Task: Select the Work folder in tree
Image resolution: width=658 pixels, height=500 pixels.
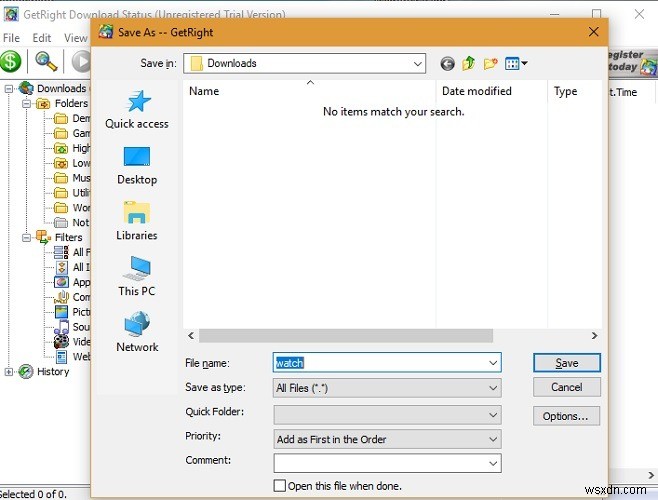Action: pyautogui.click(x=72, y=208)
